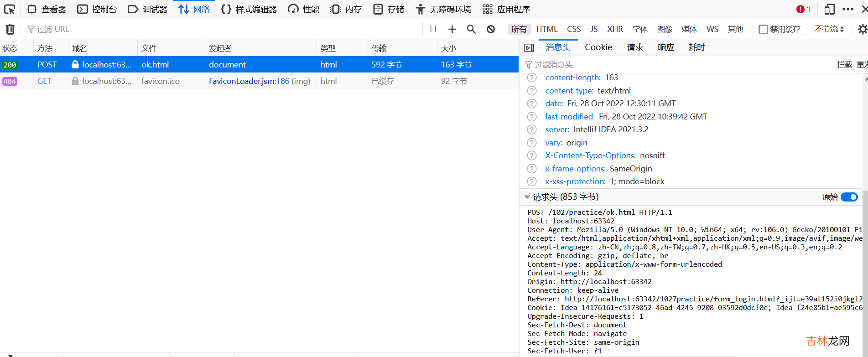Image resolution: width=868 pixels, height=357 pixels.
Task: Filter requests by WS
Action: point(712,29)
